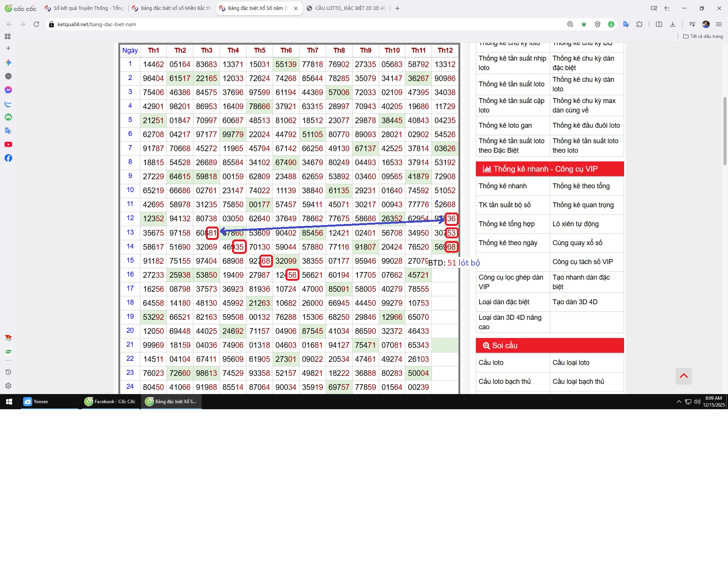728x582 pixels.
Task: Open the Google Translate extension
Action: 626,24
